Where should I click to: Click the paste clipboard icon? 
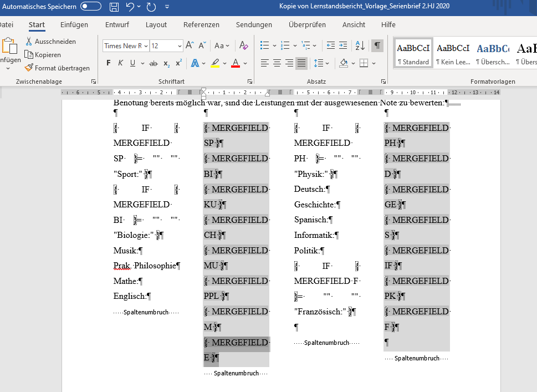(x=9, y=46)
